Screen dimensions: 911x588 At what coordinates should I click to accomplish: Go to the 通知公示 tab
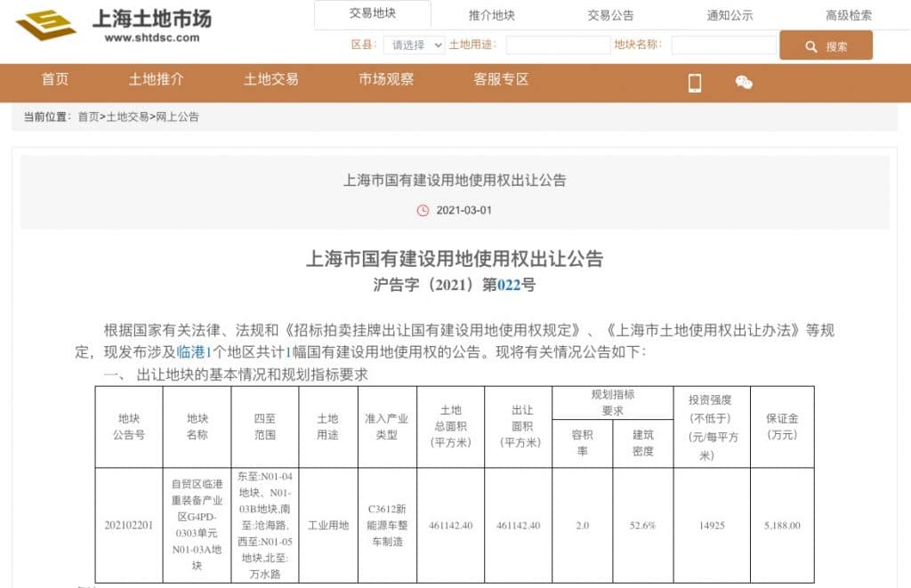point(730,15)
